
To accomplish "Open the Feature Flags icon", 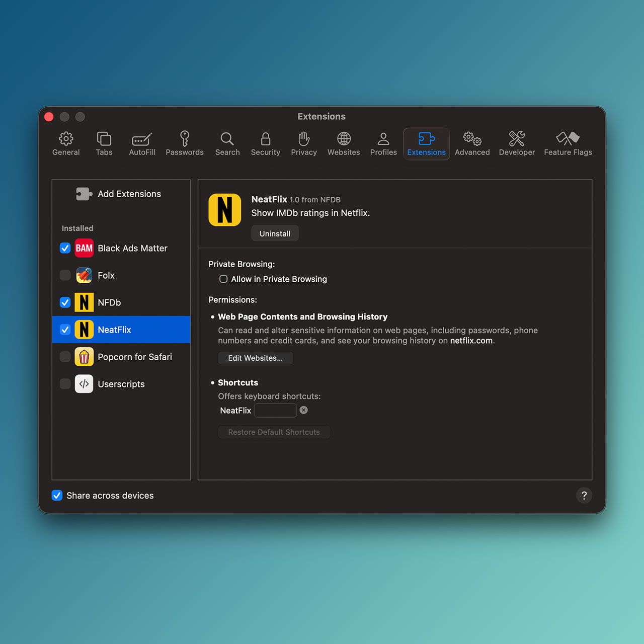I will pos(568,138).
